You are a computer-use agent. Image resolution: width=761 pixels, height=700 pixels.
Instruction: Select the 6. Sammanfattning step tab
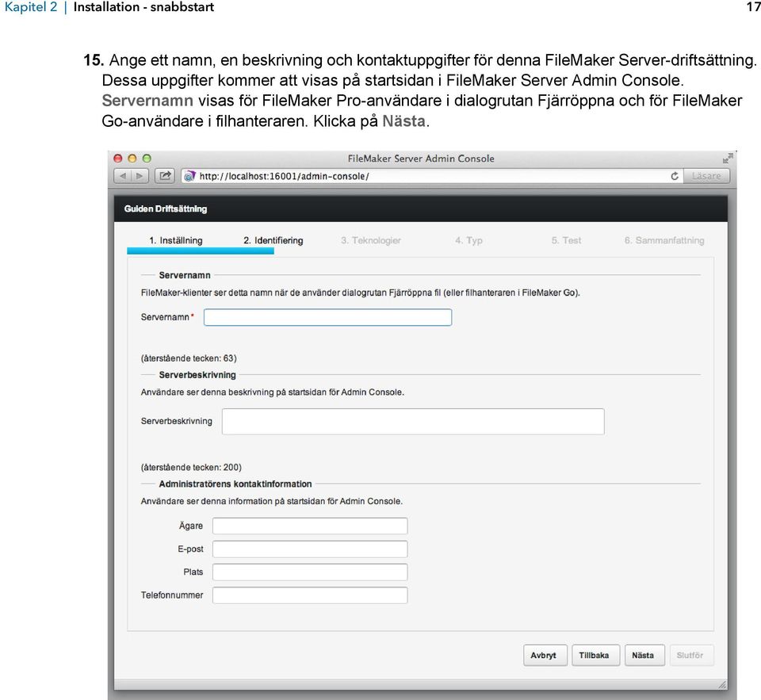664,240
